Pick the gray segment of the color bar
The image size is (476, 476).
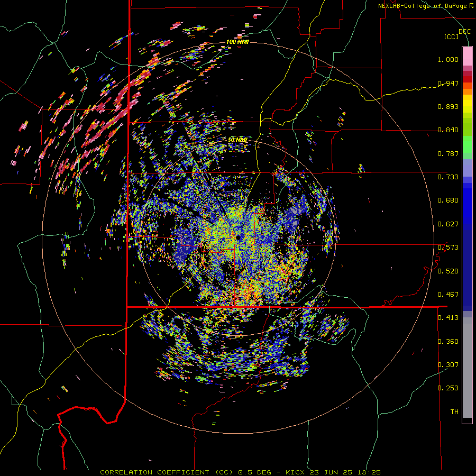467,368
